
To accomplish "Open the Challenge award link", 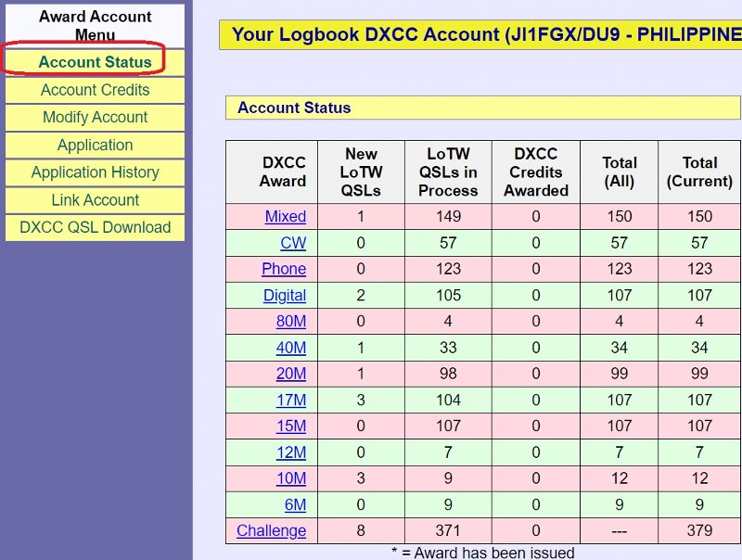I will coord(271,530).
